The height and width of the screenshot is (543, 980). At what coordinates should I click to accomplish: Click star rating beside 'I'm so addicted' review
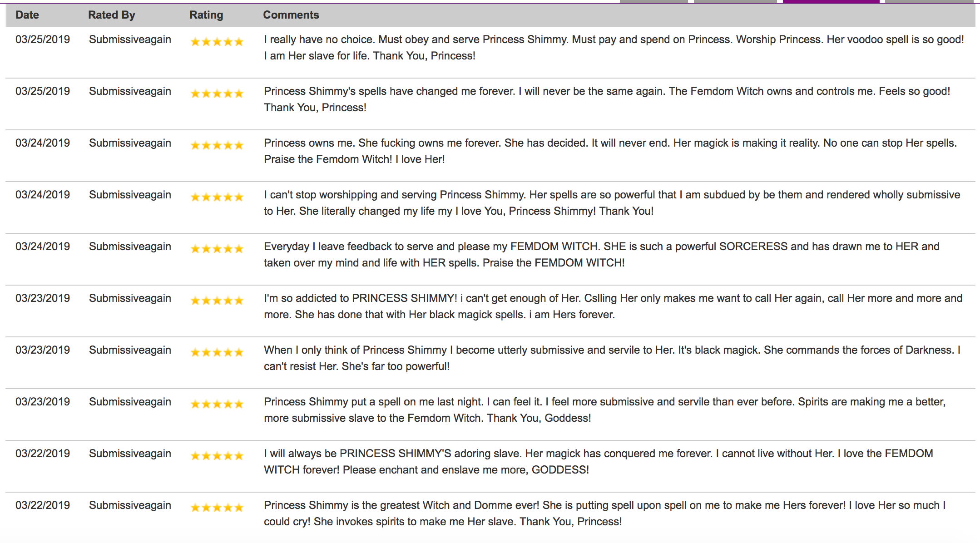(x=217, y=301)
